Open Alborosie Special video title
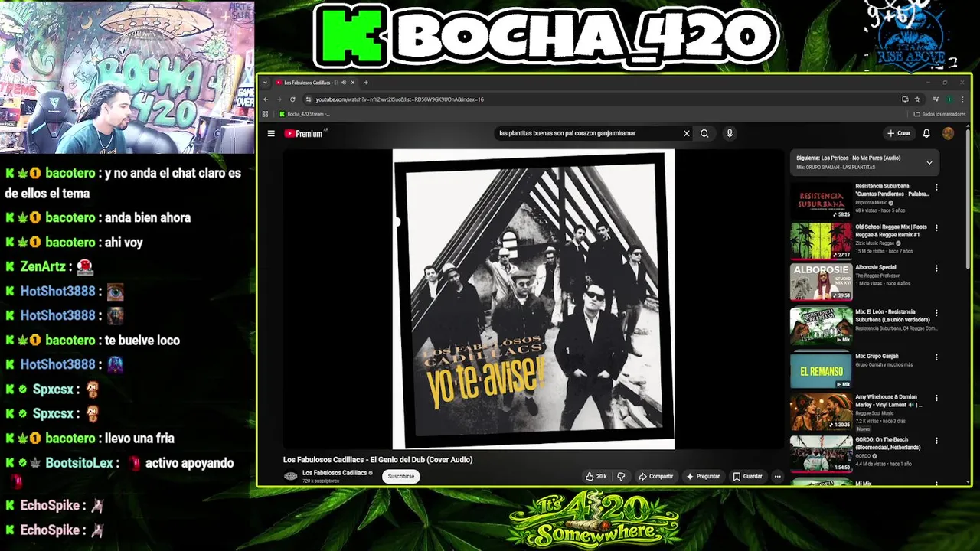This screenshot has width=980, height=551. click(x=875, y=267)
